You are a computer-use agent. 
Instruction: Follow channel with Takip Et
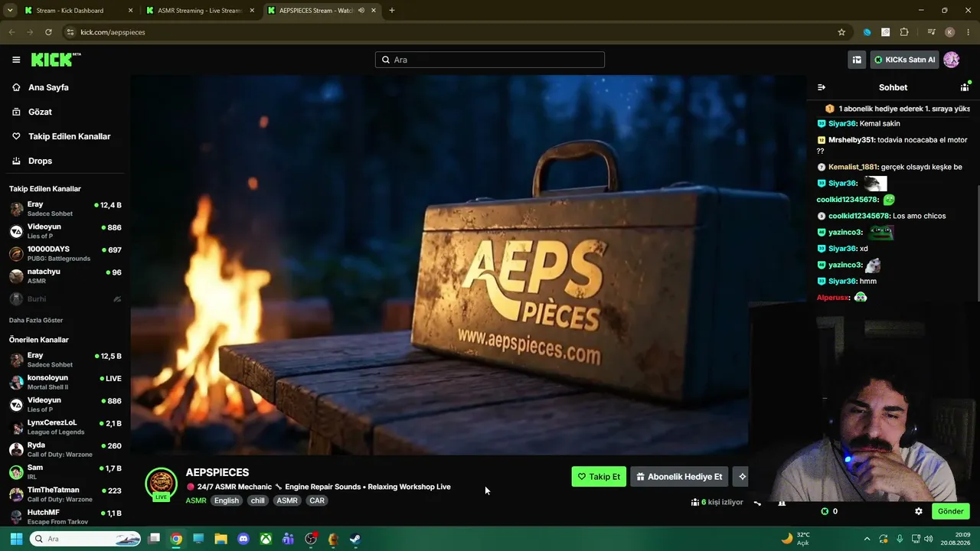[599, 477]
